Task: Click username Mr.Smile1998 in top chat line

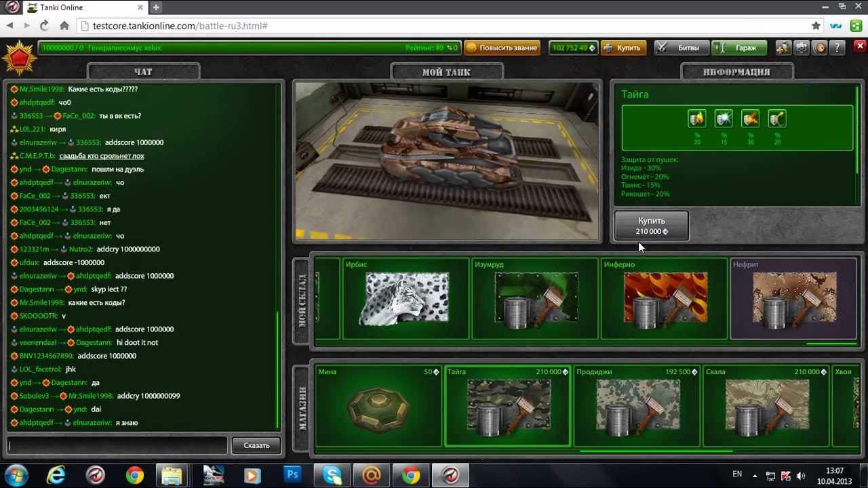Action: coord(41,89)
